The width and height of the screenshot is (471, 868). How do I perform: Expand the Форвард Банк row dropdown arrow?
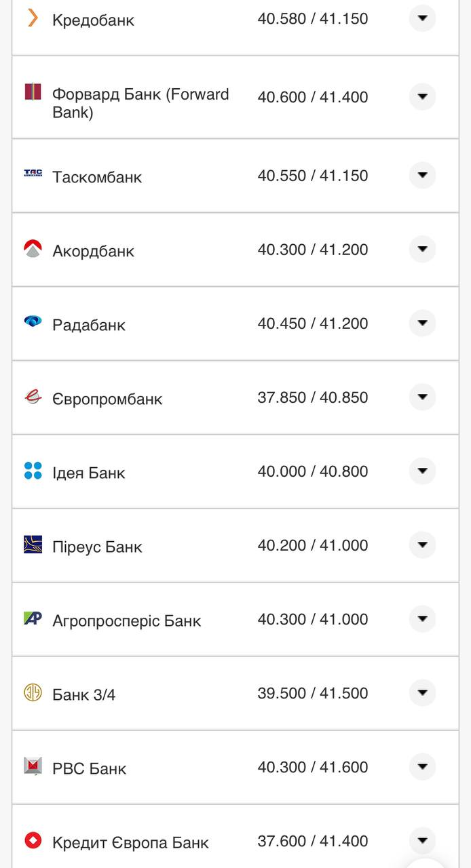coord(422,97)
